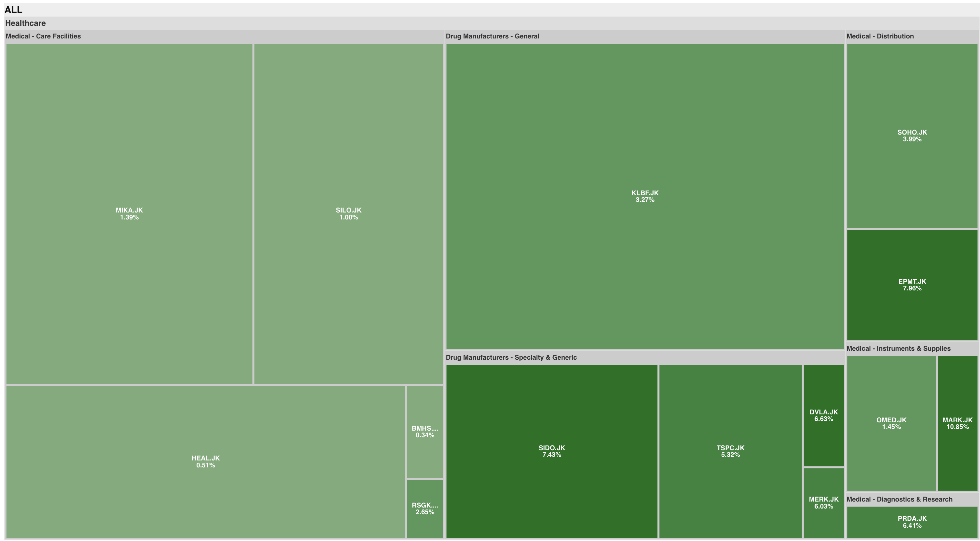This screenshot has height=541, width=980.
Task: Select the EPMT.JK 7.96% tile
Action: coord(912,284)
